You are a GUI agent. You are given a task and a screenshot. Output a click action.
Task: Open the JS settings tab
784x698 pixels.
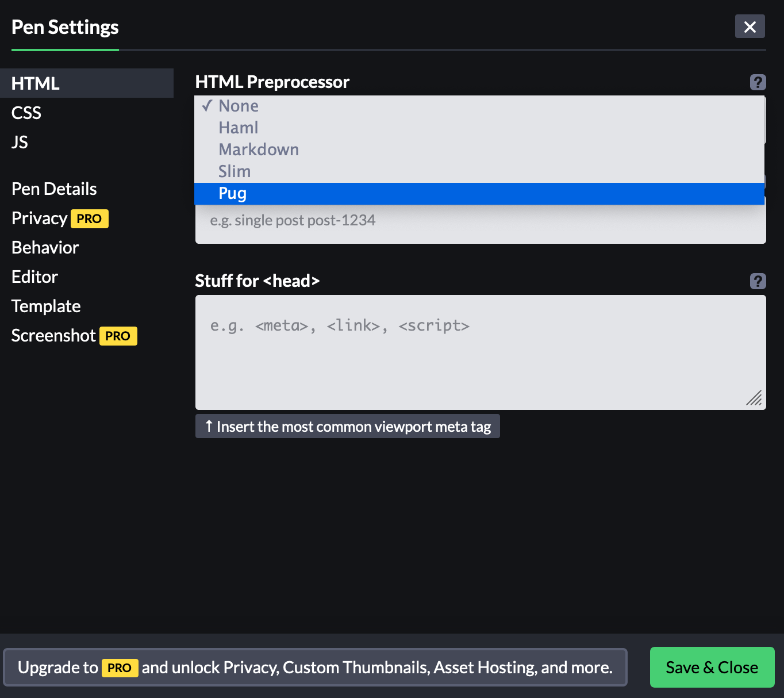(20, 142)
